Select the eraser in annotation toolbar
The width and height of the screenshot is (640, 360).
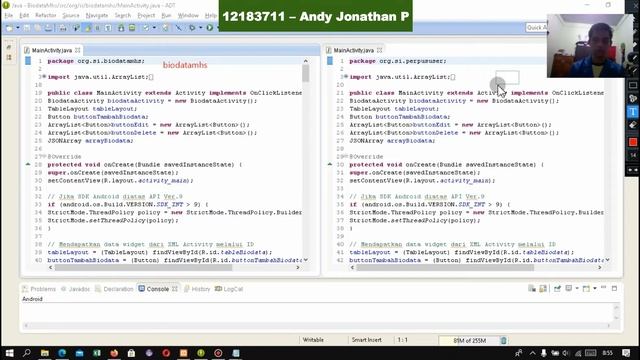(x=633, y=125)
